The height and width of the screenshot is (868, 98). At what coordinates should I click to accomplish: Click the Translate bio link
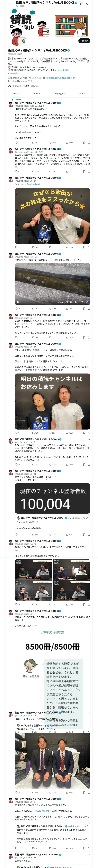pyautogui.click(x=14, y=73)
